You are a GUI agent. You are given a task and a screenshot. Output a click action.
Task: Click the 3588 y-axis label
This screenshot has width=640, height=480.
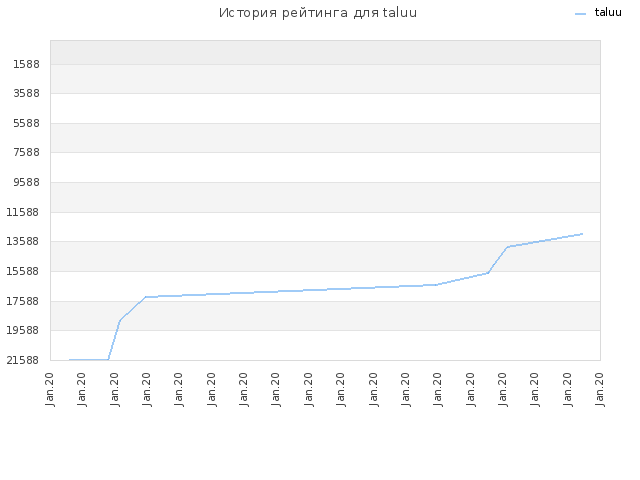click(27, 93)
